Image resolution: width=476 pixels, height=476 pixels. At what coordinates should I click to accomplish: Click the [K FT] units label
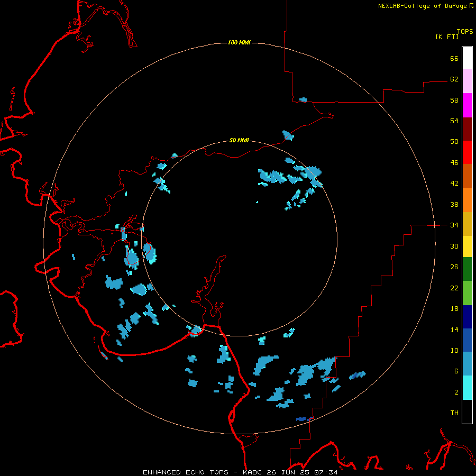click(x=447, y=36)
